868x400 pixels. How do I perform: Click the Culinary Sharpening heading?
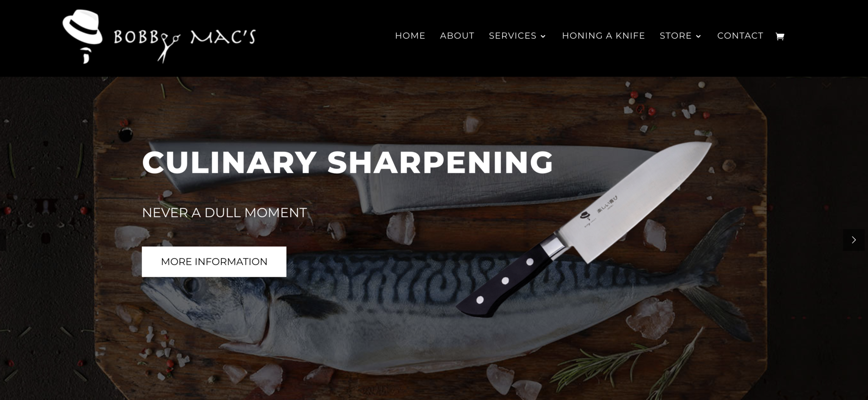[x=348, y=162]
